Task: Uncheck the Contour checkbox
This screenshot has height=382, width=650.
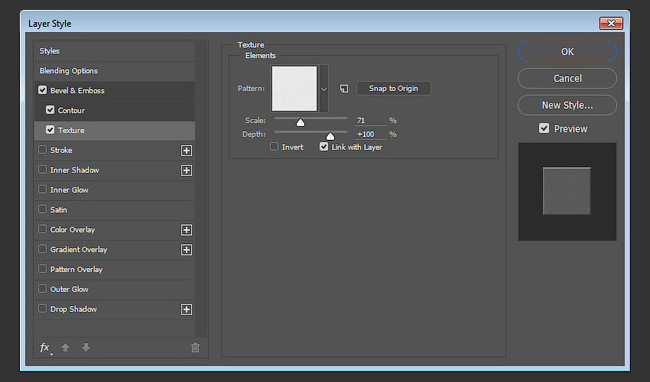Action: [50, 110]
